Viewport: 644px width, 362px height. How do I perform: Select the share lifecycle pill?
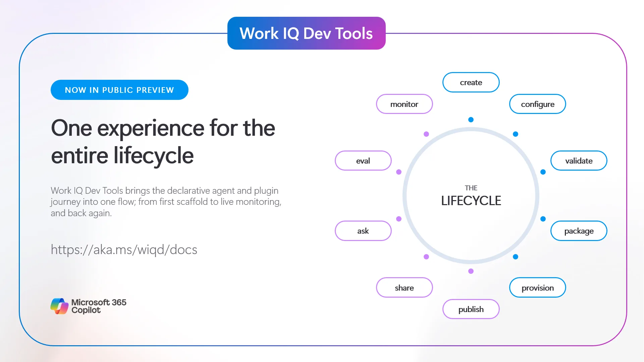tap(405, 288)
